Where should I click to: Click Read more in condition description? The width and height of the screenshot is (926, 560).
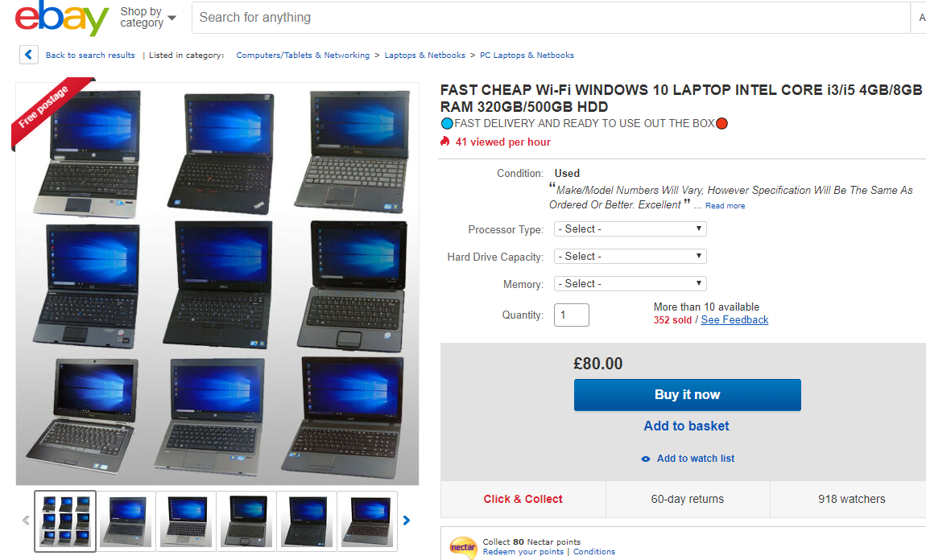[x=725, y=206]
